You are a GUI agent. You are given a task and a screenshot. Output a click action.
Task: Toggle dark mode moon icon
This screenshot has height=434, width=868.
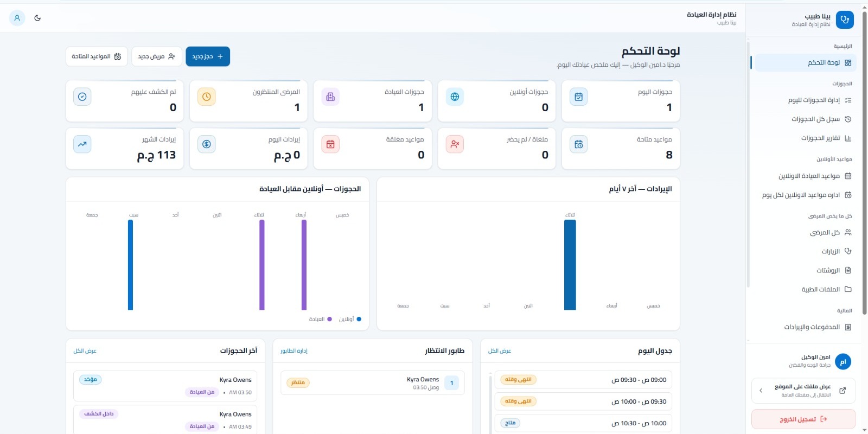tap(37, 18)
